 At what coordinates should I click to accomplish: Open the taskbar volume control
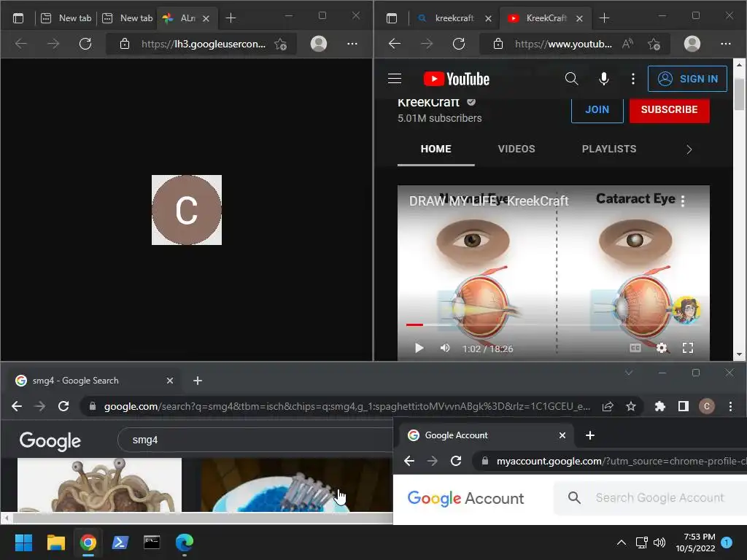pos(659,542)
